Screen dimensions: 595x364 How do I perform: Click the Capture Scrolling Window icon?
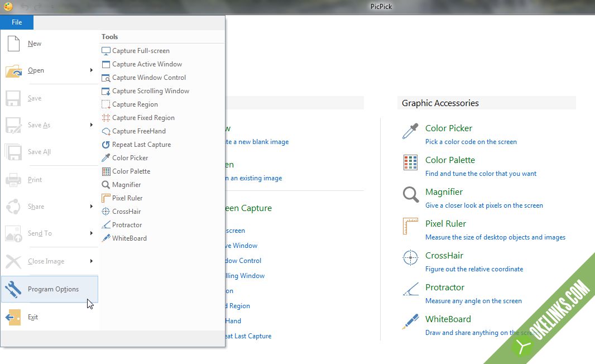point(106,91)
